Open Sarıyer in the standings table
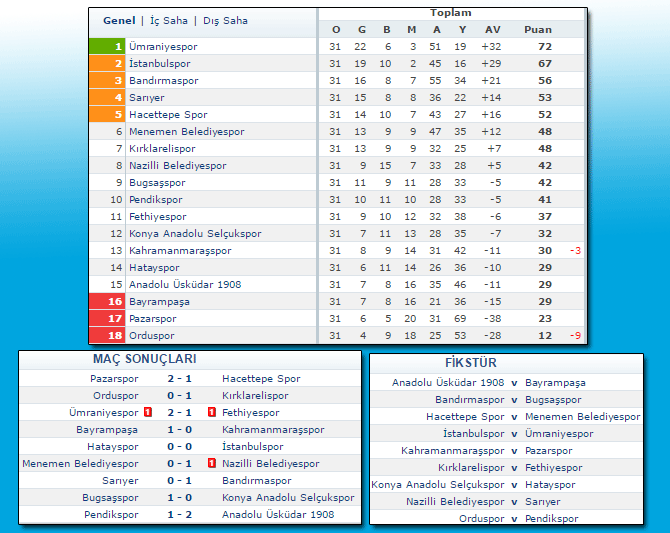The image size is (670, 533). coord(146,98)
